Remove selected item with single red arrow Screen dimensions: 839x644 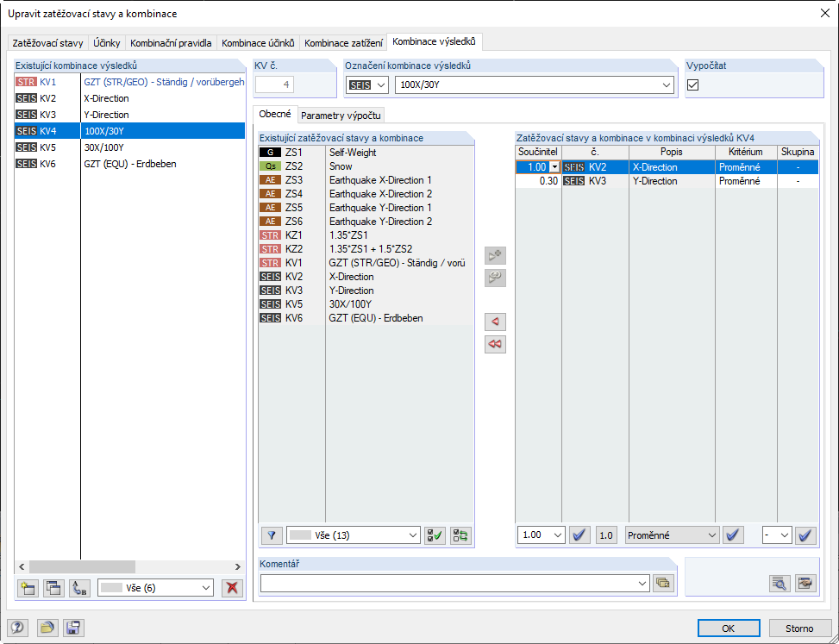pos(495,322)
